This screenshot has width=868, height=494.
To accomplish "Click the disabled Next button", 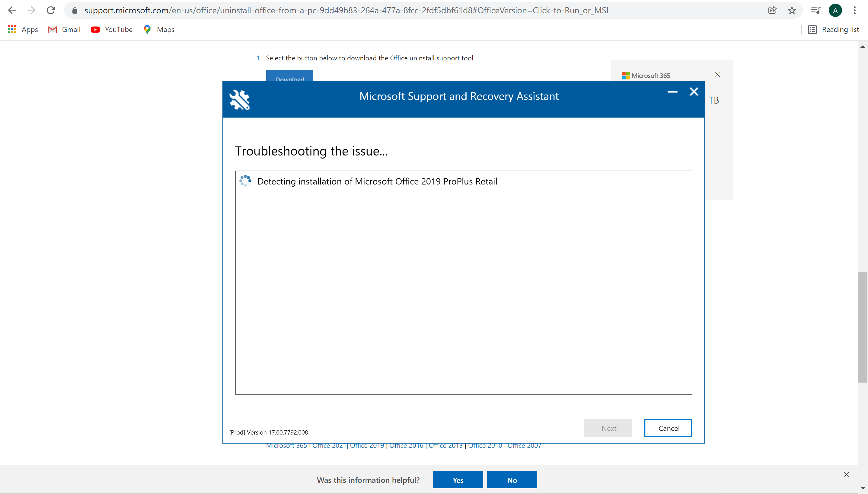I will point(608,428).
